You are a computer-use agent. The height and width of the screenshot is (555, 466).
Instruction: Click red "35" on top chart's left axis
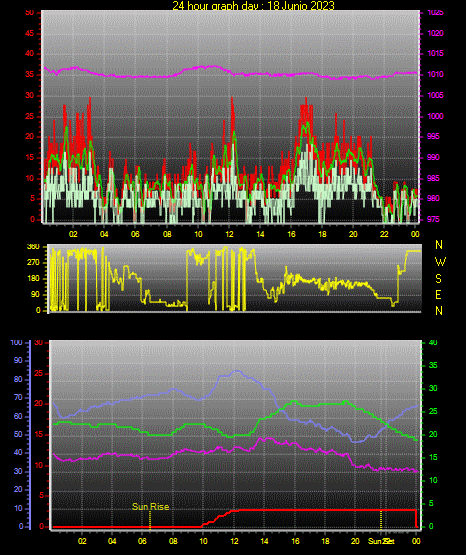coord(30,74)
